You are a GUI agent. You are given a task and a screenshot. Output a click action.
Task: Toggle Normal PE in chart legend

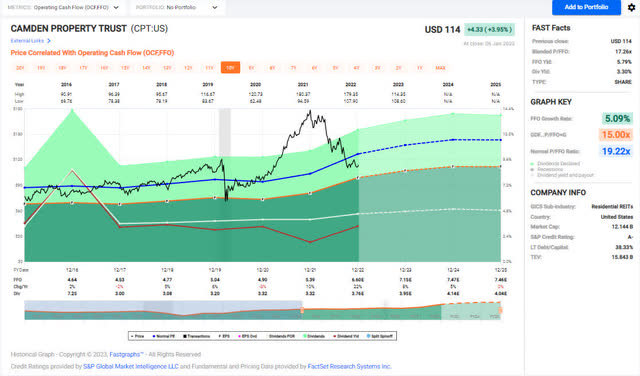(164, 336)
